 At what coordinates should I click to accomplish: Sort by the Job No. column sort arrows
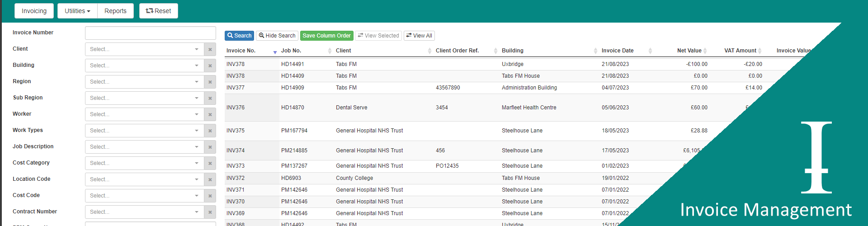click(x=330, y=51)
